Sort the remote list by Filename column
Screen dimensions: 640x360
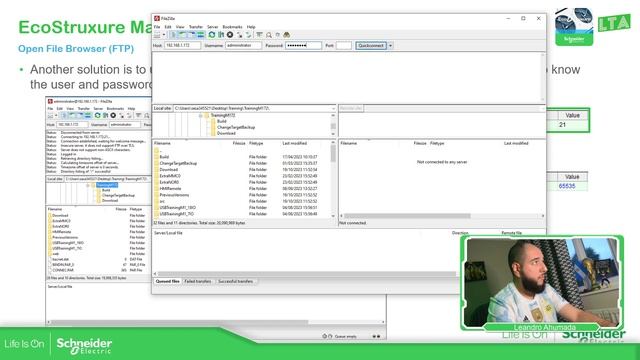click(349, 144)
